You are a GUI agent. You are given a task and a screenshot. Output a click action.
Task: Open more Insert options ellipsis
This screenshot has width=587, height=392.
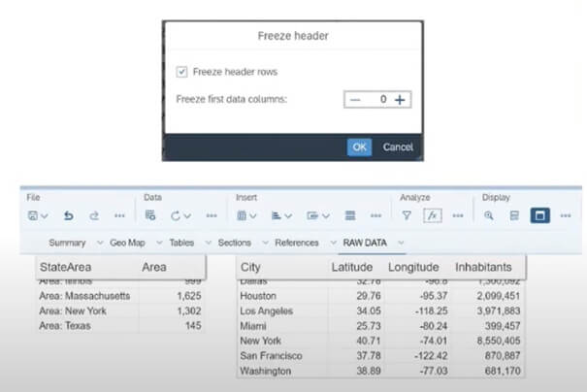[375, 215]
